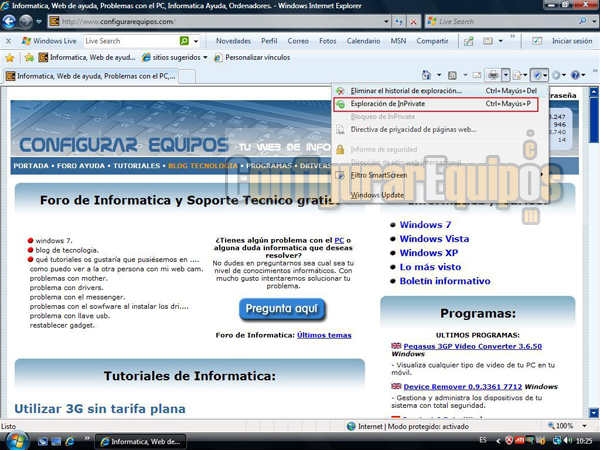Click PORTADA in the site navigation

coord(31,166)
